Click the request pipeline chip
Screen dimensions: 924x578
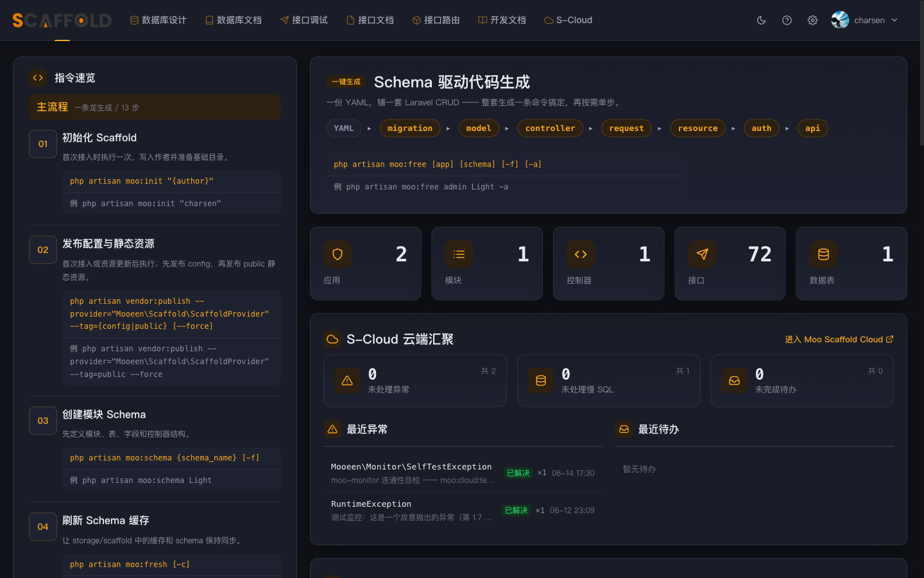(x=626, y=128)
